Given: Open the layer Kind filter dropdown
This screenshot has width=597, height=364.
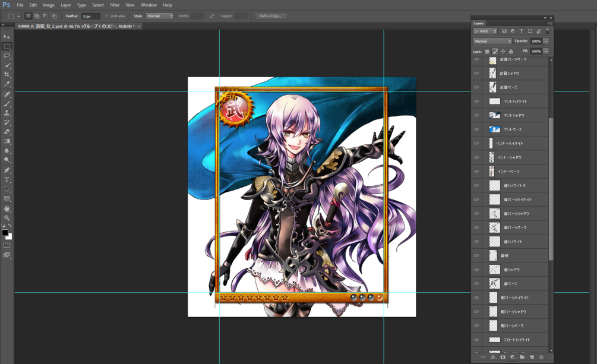Looking at the screenshot, I should (x=485, y=31).
